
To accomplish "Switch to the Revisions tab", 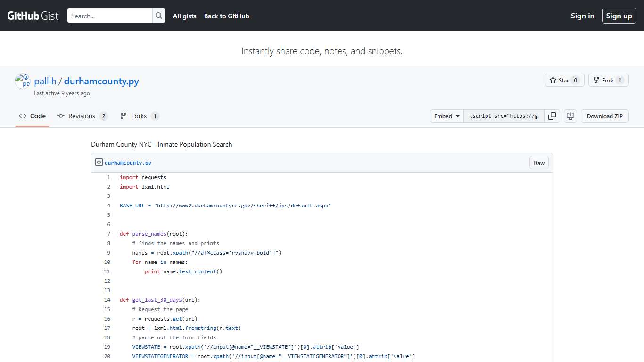I will pyautogui.click(x=82, y=116).
